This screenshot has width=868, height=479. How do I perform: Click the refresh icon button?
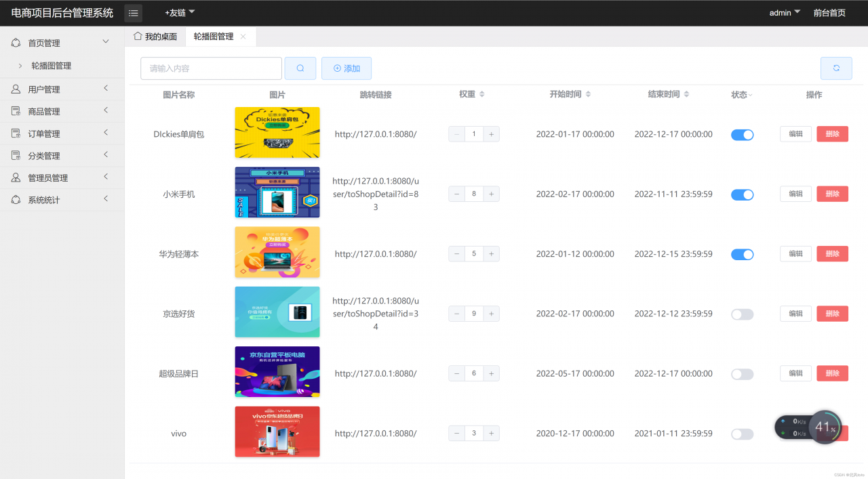[x=836, y=68]
